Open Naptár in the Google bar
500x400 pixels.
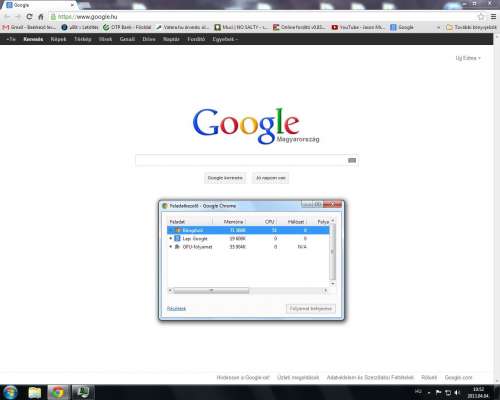[x=171, y=39]
